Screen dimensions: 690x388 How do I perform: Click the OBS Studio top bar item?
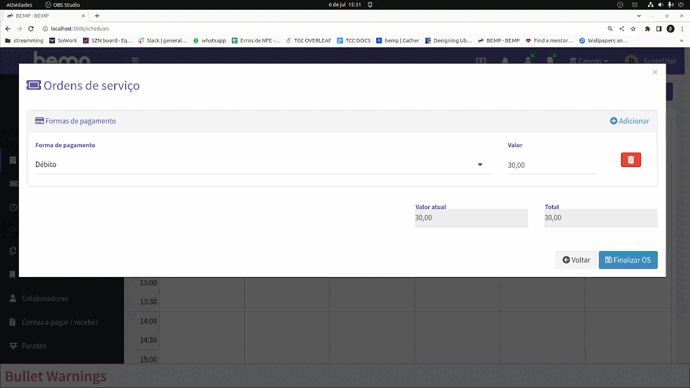(62, 5)
